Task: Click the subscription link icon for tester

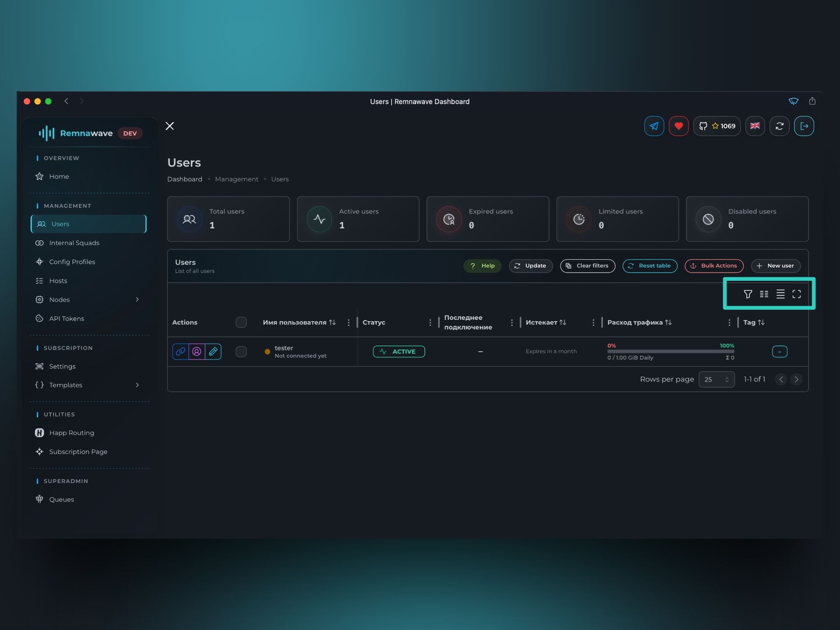Action: coord(181,351)
